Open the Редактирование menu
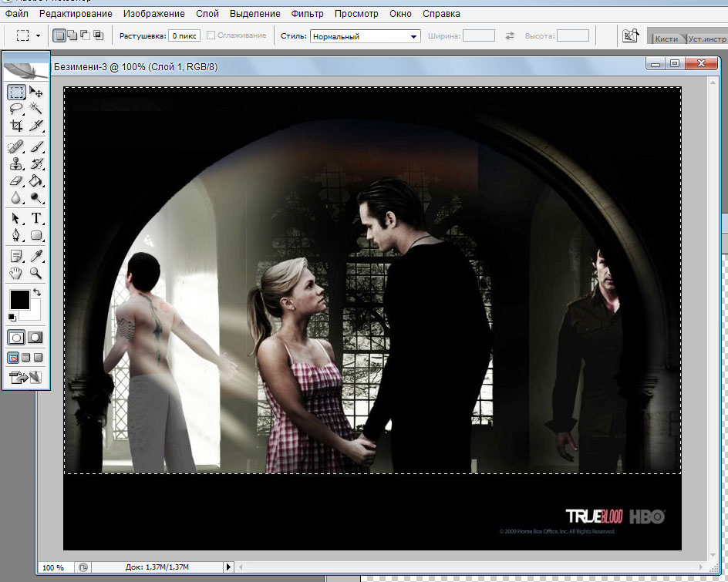This screenshot has height=582, width=728. [x=76, y=14]
